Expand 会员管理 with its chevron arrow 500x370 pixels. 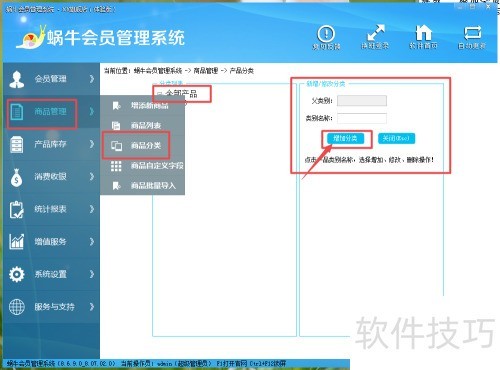(92, 79)
